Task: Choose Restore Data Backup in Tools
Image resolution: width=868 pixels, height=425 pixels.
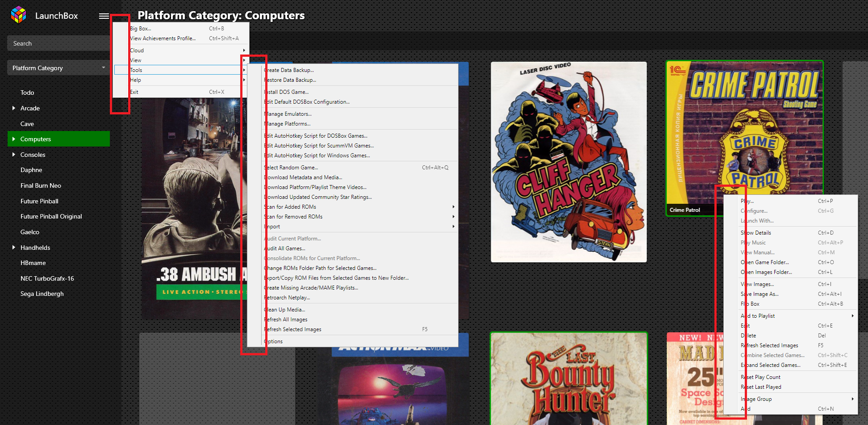Action: pos(353,80)
